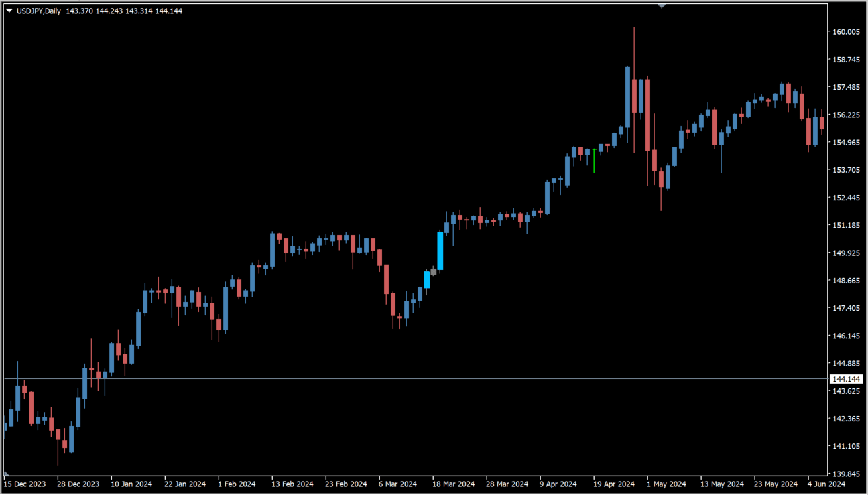Click the 23 Feb 2024 date label
This screenshot has width=868, height=495.
(346, 484)
